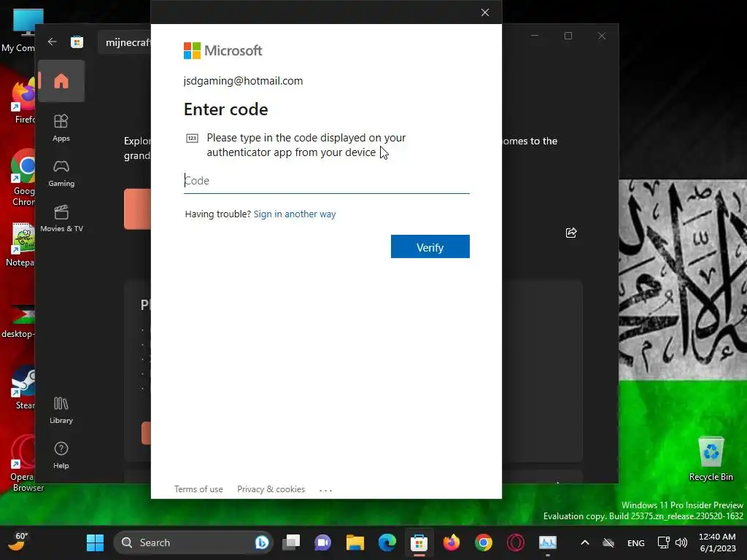
Task: Open the network tray icon
Action: (664, 542)
